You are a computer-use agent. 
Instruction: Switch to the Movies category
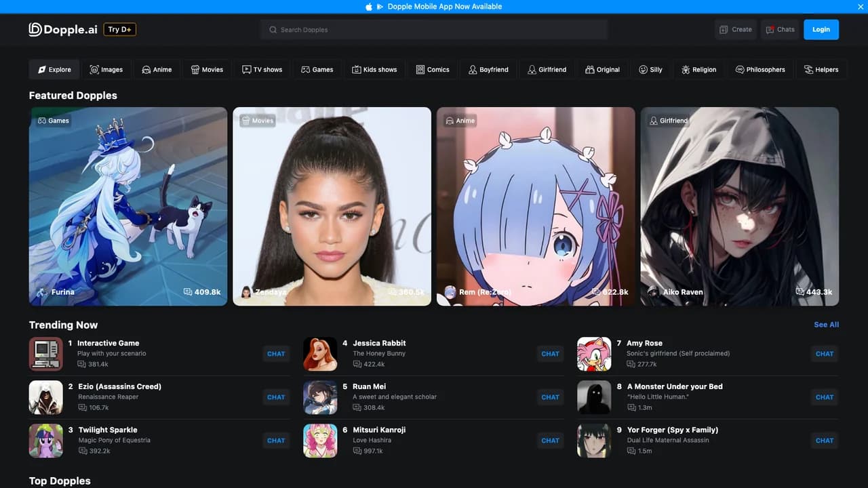coord(207,69)
